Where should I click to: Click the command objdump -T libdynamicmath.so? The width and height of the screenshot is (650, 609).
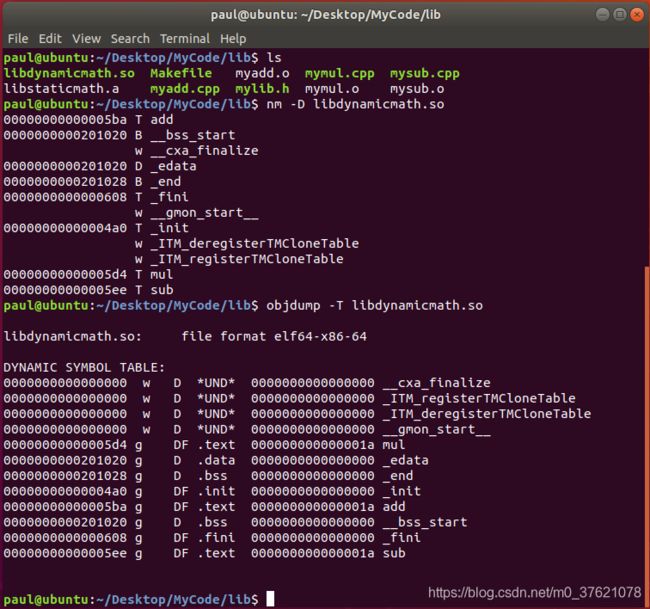click(x=374, y=306)
